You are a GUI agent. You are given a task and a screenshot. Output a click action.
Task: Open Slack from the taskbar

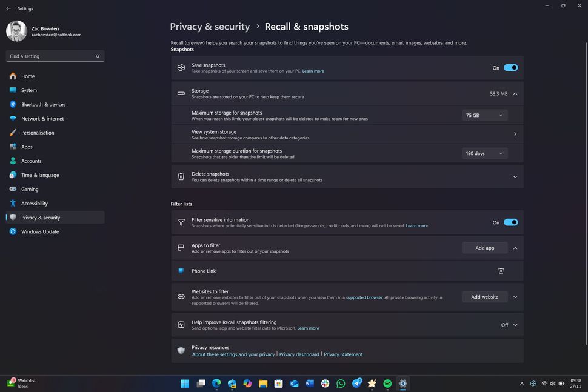tap(325, 384)
